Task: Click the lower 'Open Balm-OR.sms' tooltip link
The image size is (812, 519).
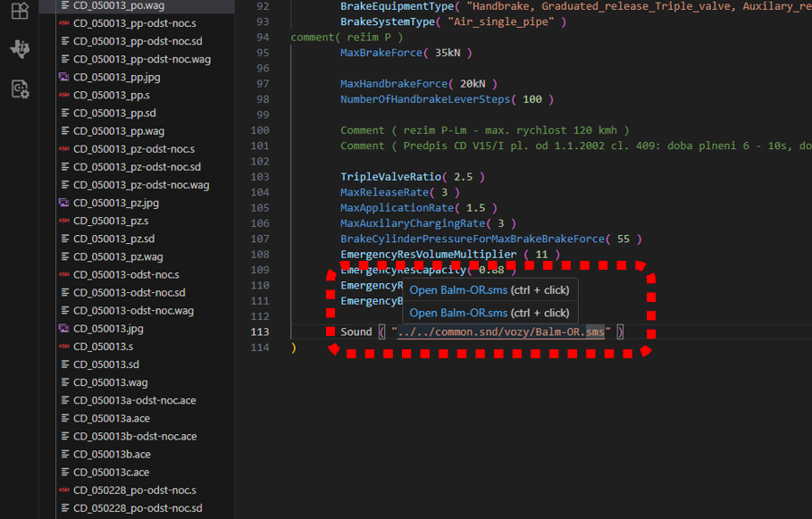Action: coord(458,313)
